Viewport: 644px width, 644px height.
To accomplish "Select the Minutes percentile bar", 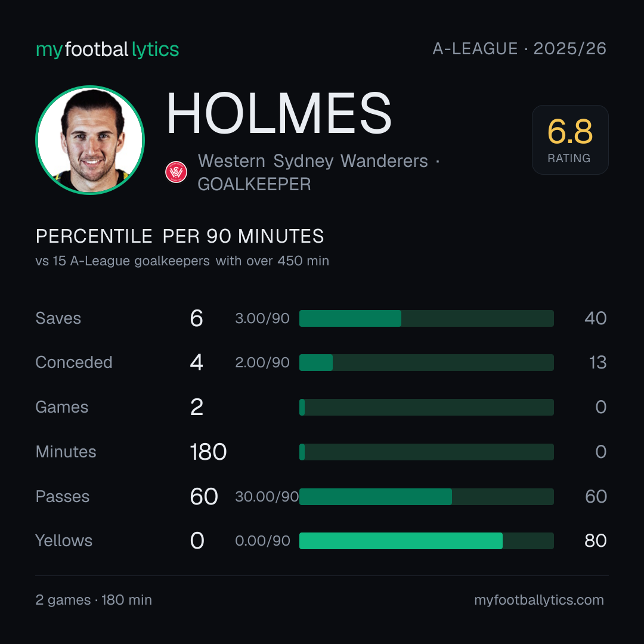I will (426, 452).
